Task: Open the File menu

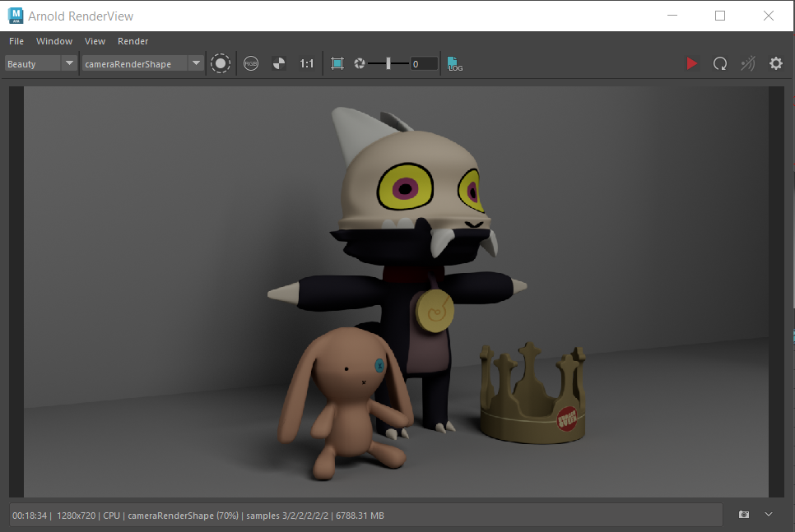Action: (x=16, y=41)
